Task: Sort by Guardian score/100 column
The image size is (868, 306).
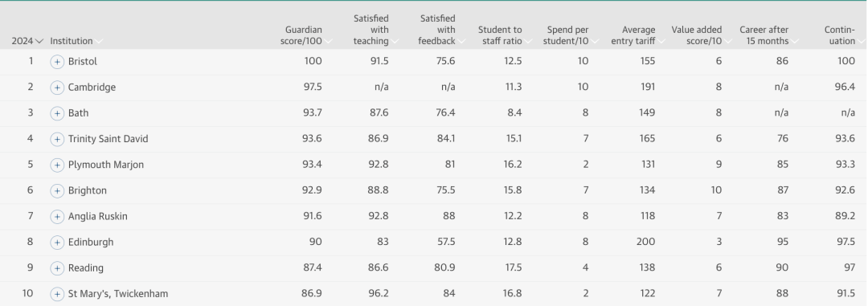Action: (x=305, y=35)
